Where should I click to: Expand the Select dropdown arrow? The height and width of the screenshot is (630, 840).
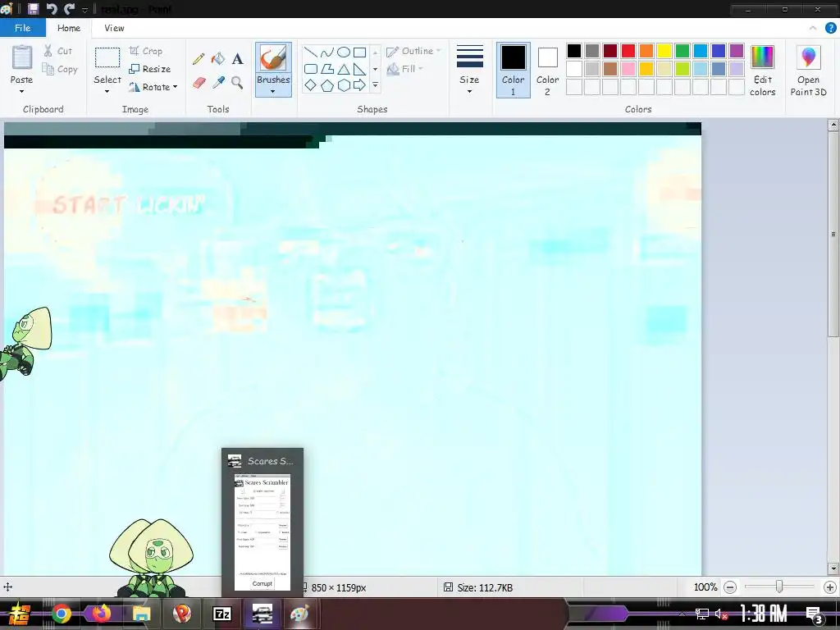[x=107, y=92]
